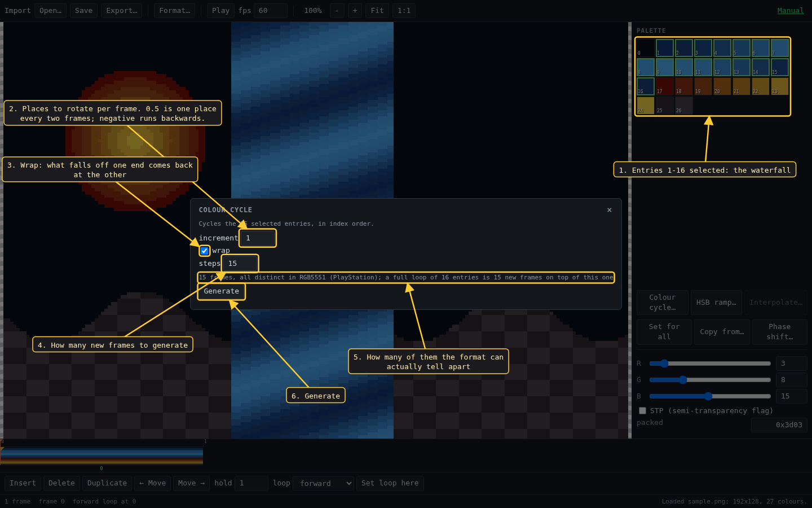Open the Format… settings
The height and width of the screenshot is (508, 812).
coord(174,11)
